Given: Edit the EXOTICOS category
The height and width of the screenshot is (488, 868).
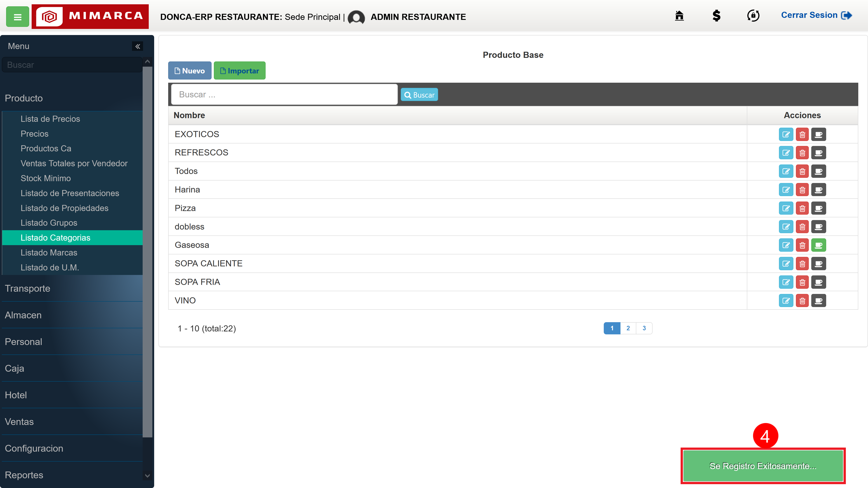Looking at the screenshot, I should (786, 134).
